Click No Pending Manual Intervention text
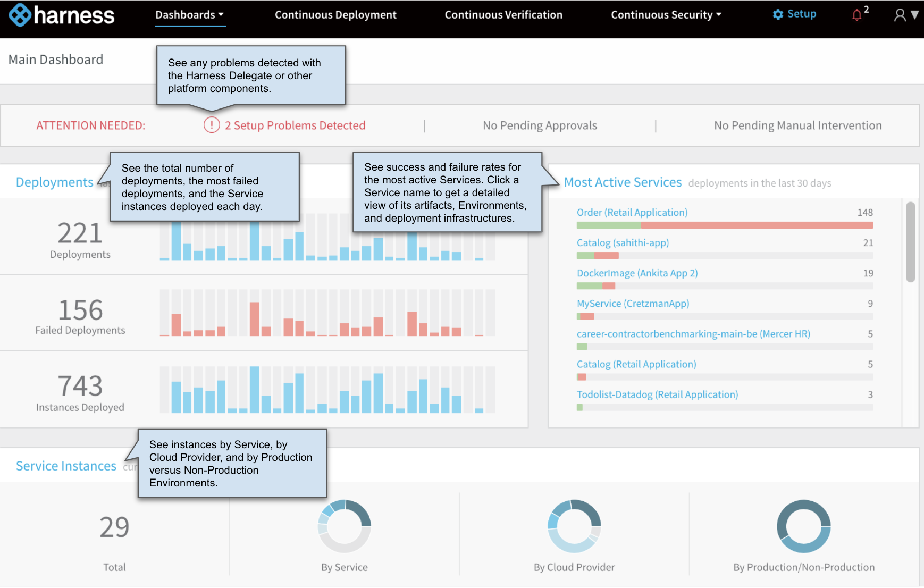Viewport: 924px width, 588px height. [797, 125]
